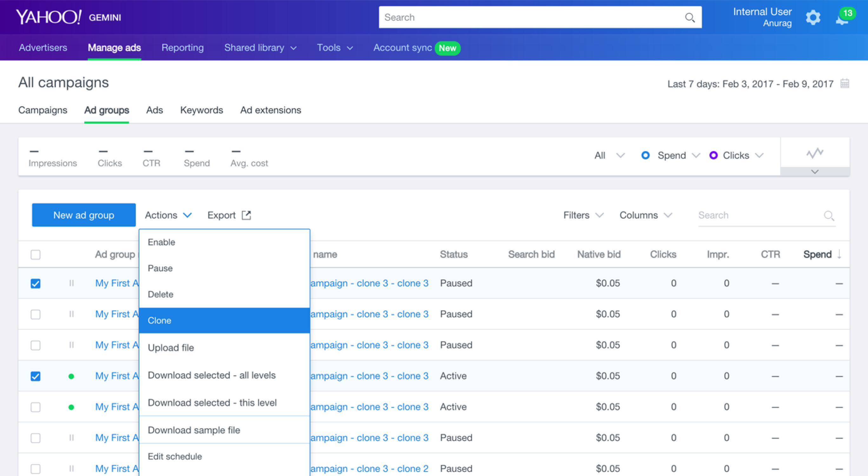Open the All filter dropdown

click(609, 155)
